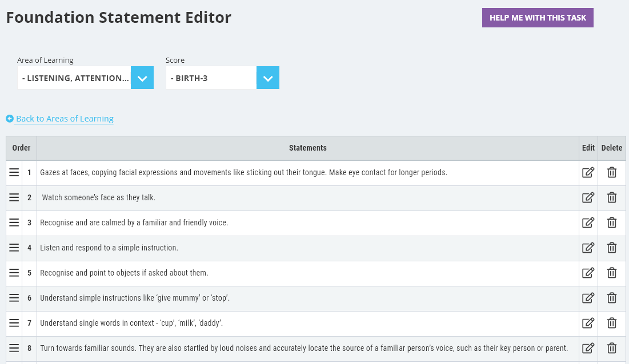The width and height of the screenshot is (629, 364).
Task: Edit the 'familiar and friendly voice' statement
Action: coord(588,223)
